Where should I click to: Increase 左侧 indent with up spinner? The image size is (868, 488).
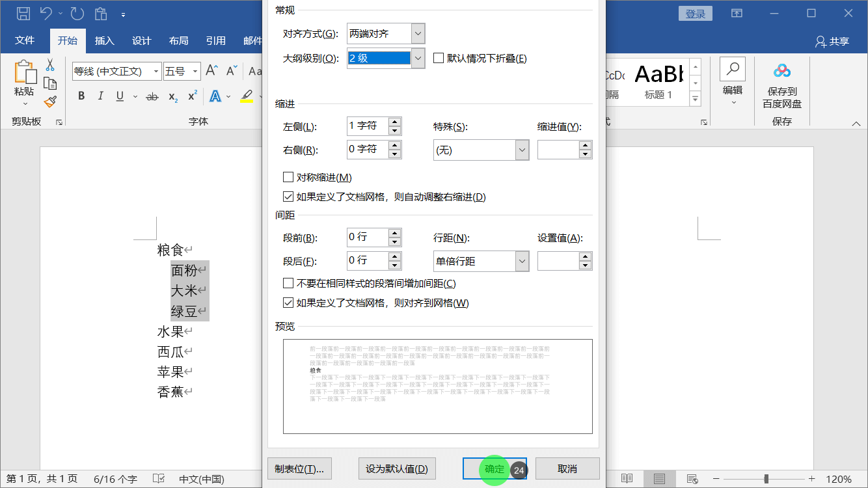click(394, 122)
